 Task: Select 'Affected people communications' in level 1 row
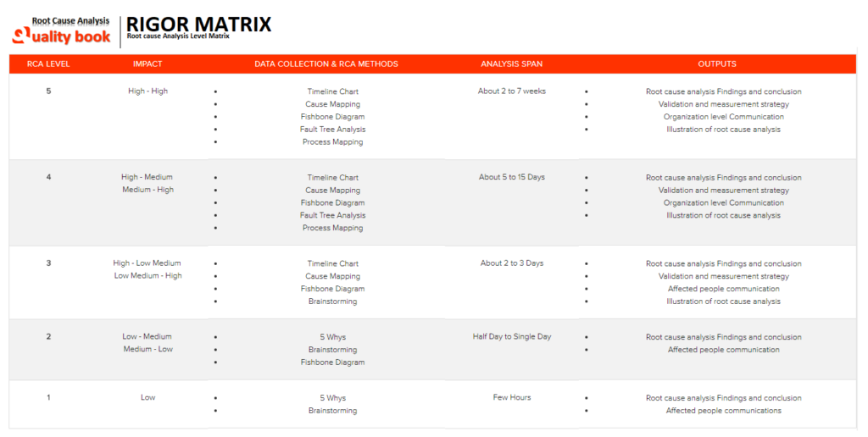[723, 411]
